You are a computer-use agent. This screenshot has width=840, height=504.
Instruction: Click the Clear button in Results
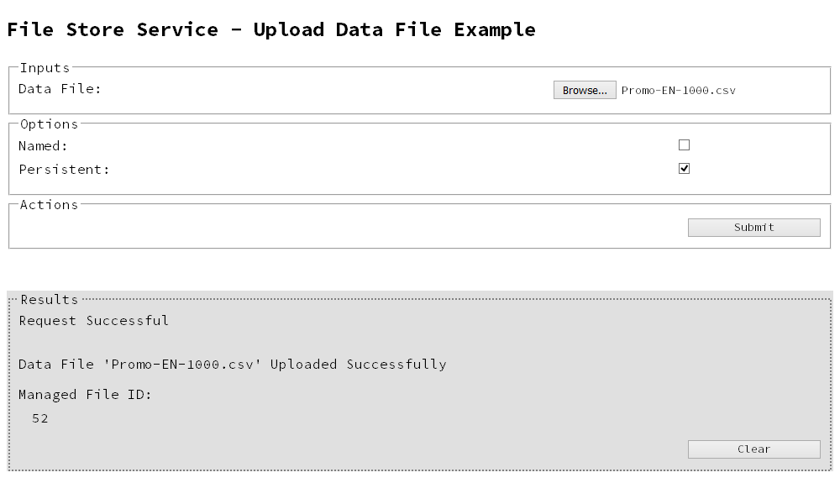click(x=753, y=449)
